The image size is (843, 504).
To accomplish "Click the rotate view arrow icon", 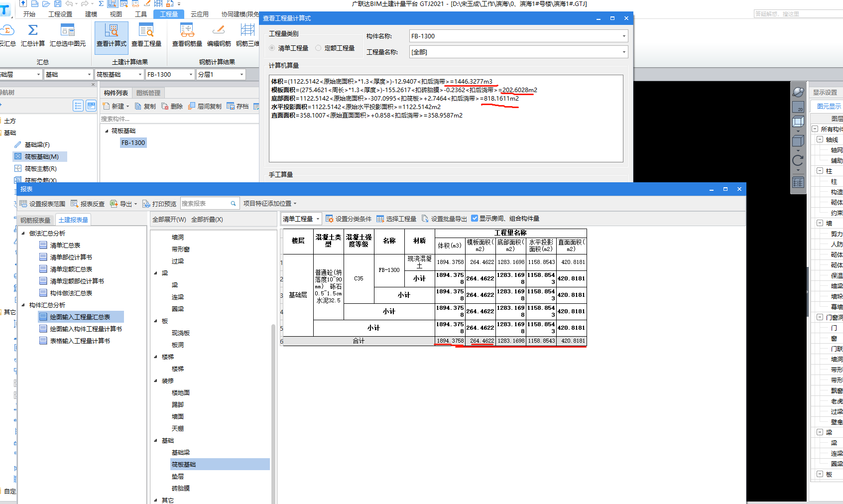I will point(798,160).
